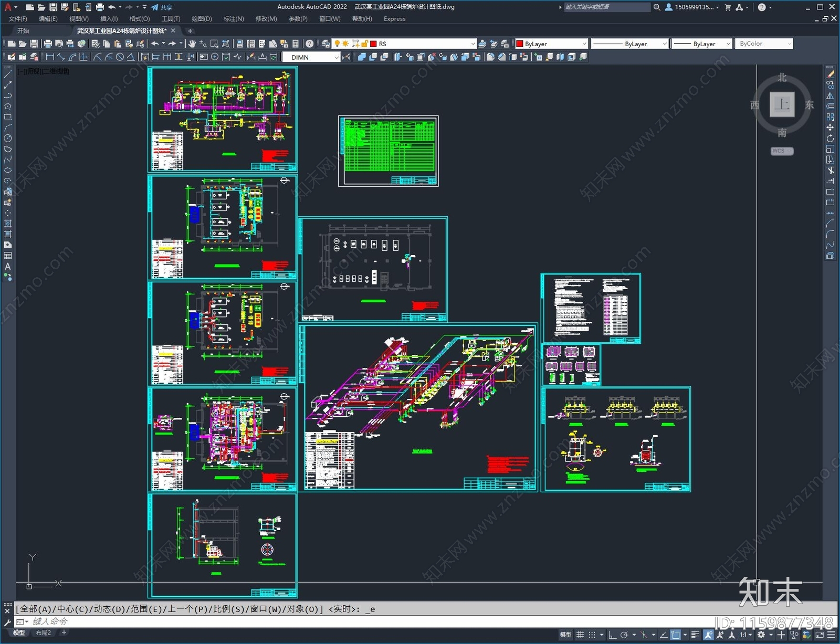Click the Help question mark icon
Image resolution: width=840 pixels, height=644 pixels.
click(310, 44)
